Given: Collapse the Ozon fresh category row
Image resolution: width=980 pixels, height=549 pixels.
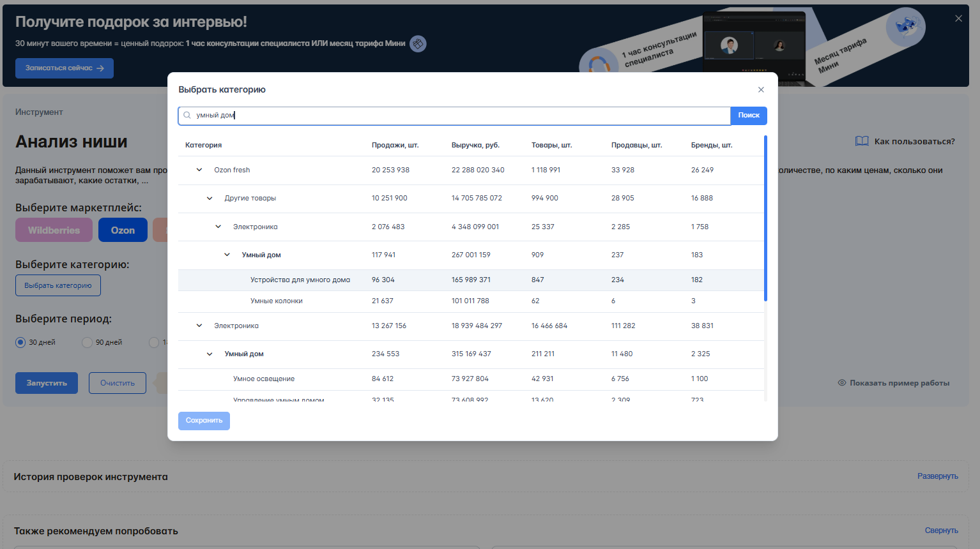Looking at the screenshot, I should point(199,170).
